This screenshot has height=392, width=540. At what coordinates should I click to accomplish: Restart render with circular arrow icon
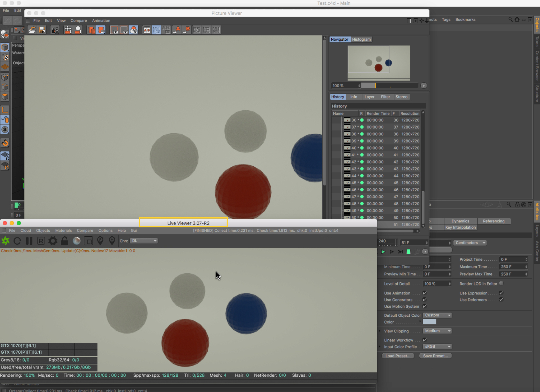click(17, 241)
